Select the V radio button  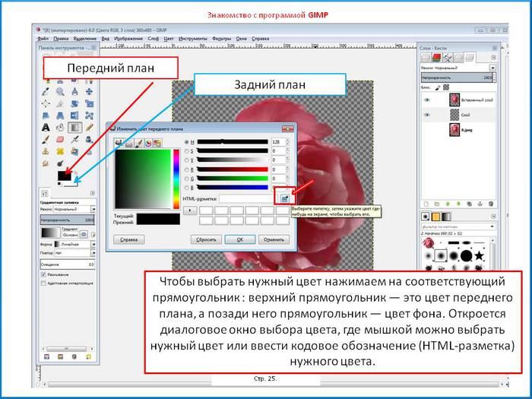(187, 160)
